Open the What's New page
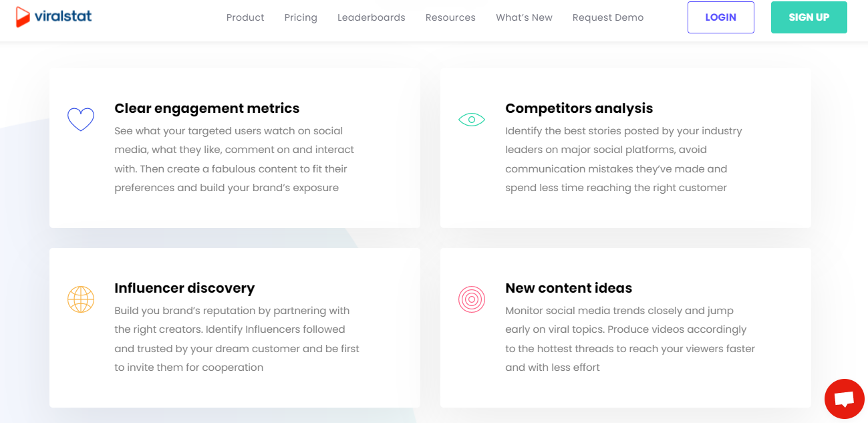This screenshot has width=868, height=423. [x=524, y=17]
